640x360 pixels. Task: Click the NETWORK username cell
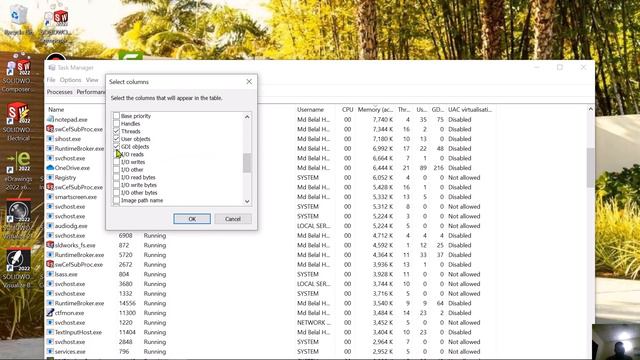[x=314, y=322]
